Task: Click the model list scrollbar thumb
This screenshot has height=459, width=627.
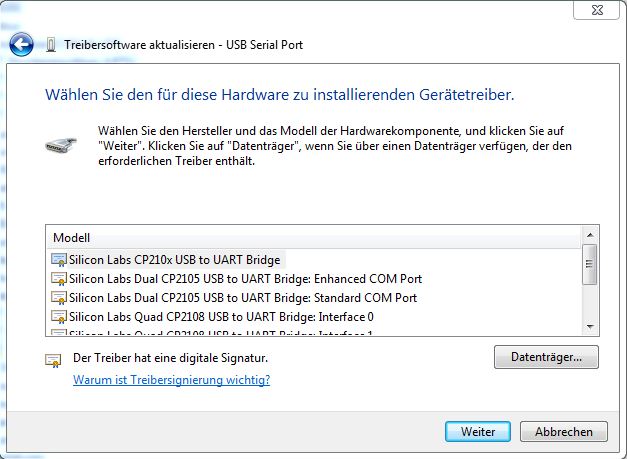Action: click(x=590, y=264)
